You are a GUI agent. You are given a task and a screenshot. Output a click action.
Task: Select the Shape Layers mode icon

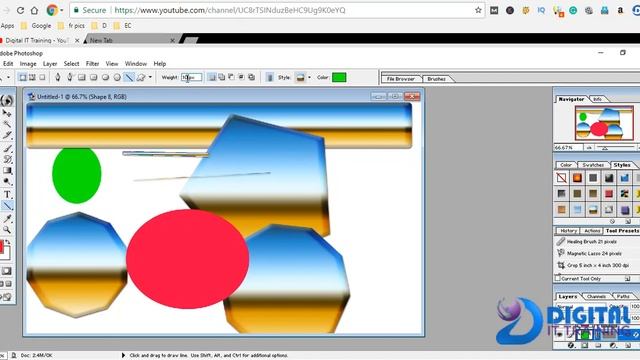tap(23, 77)
